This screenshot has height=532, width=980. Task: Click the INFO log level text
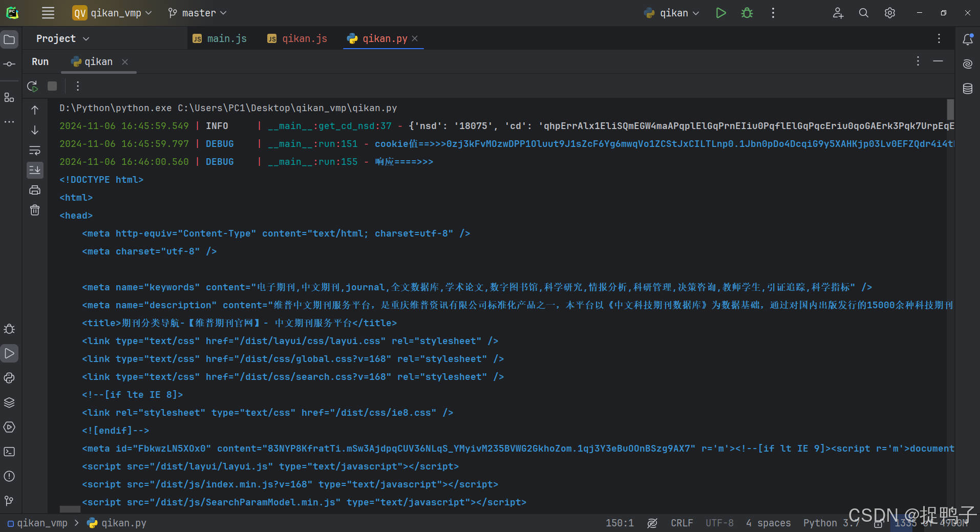click(217, 126)
